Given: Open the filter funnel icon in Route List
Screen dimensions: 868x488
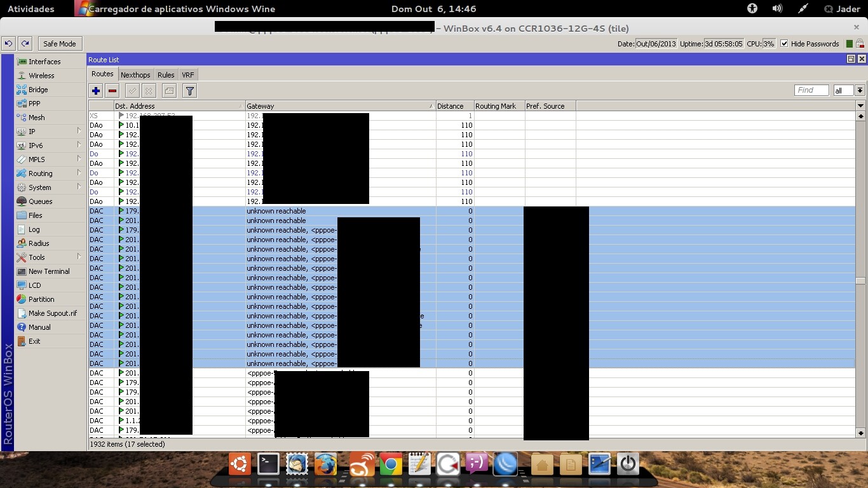Looking at the screenshot, I should click(x=189, y=91).
